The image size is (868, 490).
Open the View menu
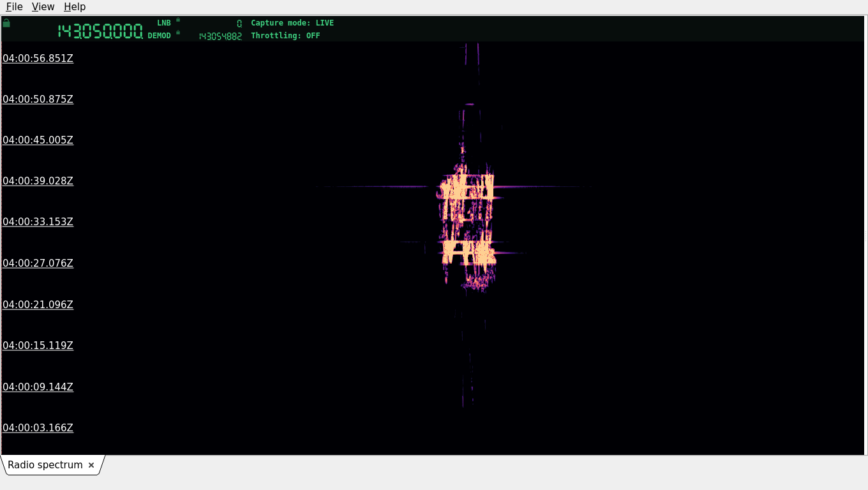pyautogui.click(x=43, y=6)
